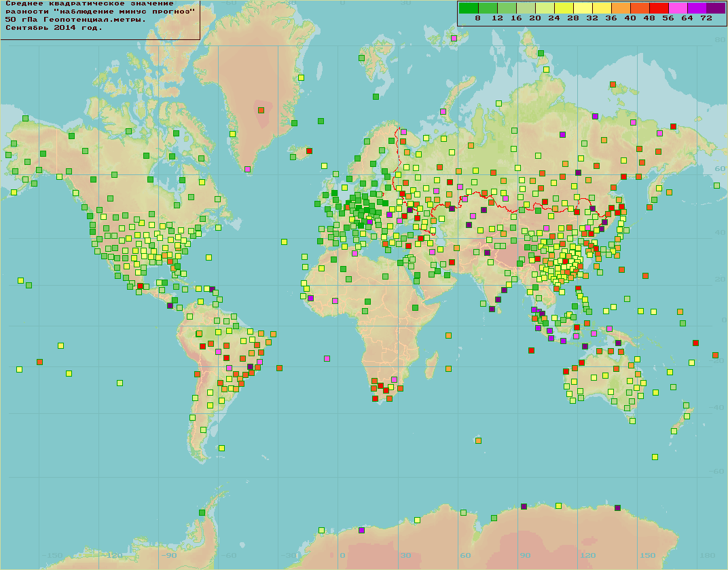Viewport: 728px width, 570px height.
Task: Select the magenta marker in the South Atlantic Ocean
Action: pyautogui.click(x=327, y=358)
